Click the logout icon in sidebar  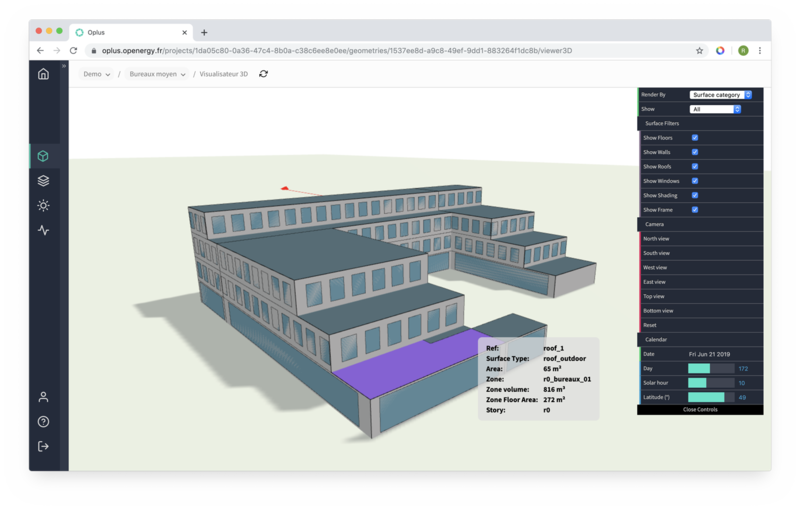coord(43,446)
